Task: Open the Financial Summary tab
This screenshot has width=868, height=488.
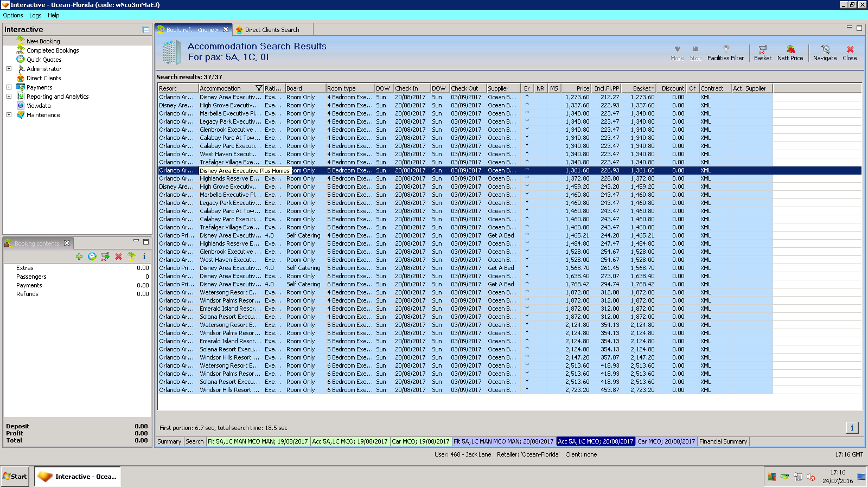Action: click(723, 441)
